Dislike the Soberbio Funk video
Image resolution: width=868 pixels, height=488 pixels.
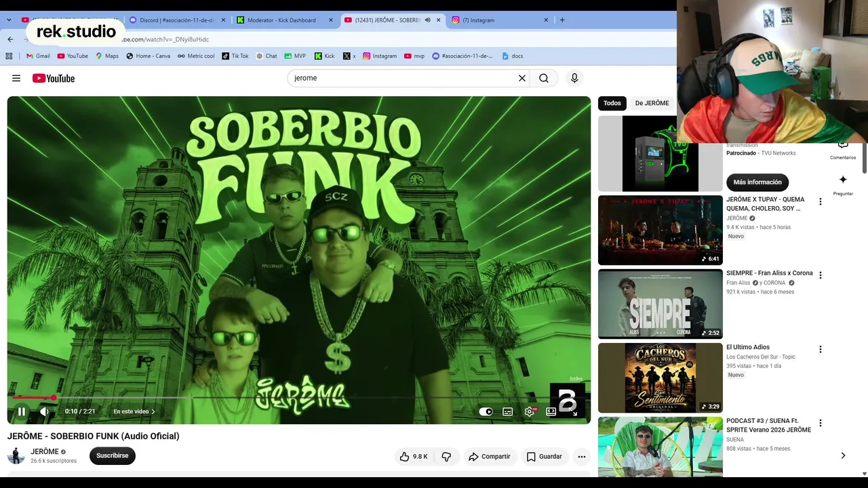(446, 457)
